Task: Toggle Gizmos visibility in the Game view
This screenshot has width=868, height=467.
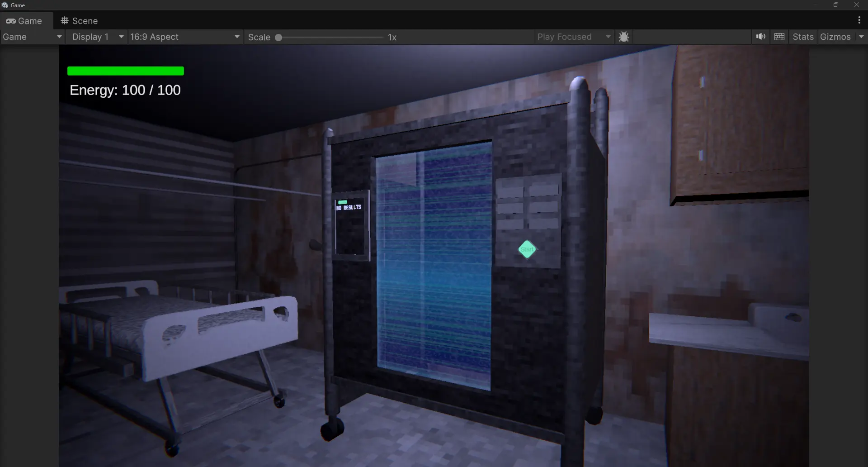Action: click(x=835, y=37)
